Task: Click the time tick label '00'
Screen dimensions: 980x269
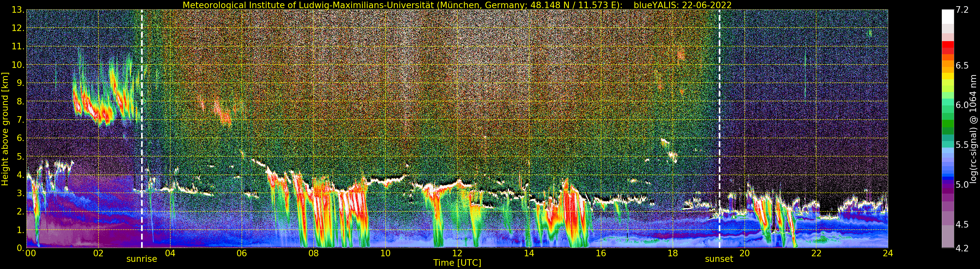Action: click(30, 253)
